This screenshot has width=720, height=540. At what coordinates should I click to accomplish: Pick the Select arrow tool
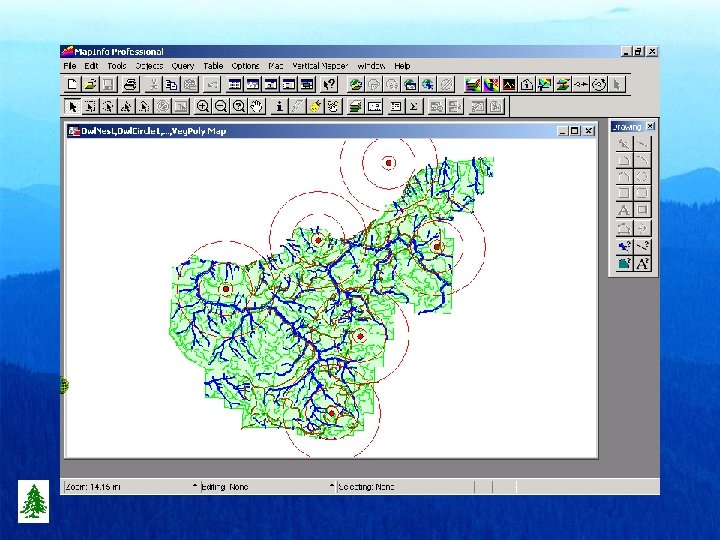pos(72,106)
